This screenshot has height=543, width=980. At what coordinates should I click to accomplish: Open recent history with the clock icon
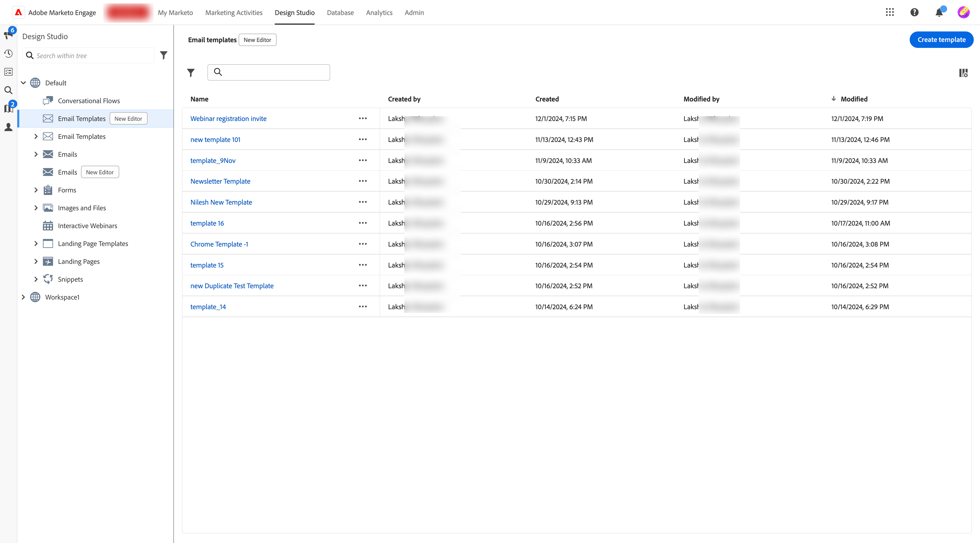click(x=8, y=54)
